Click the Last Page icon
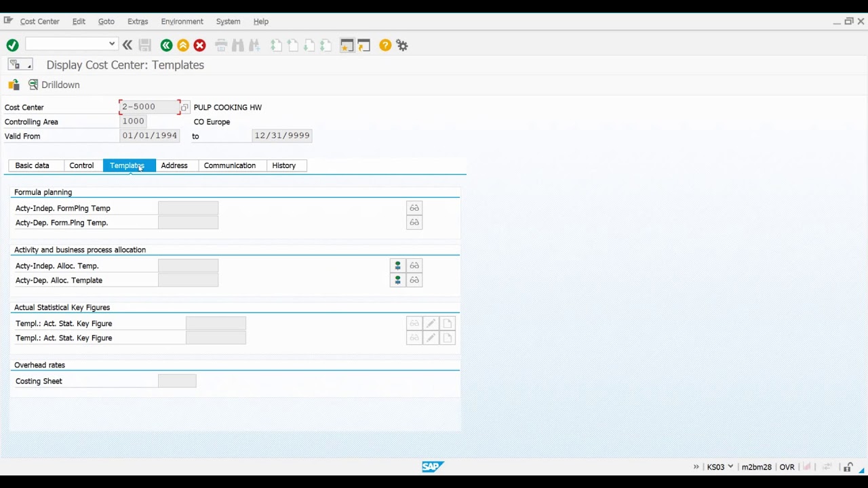The width and height of the screenshot is (868, 488). 326,45
